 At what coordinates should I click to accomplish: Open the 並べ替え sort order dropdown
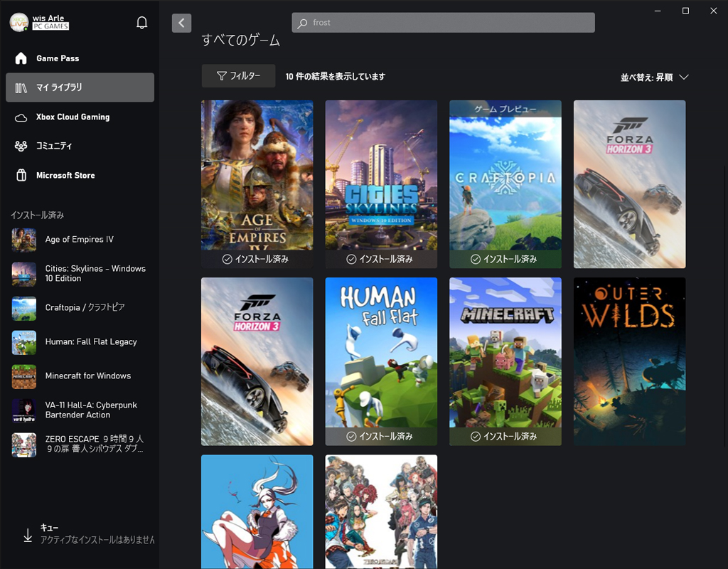point(653,75)
